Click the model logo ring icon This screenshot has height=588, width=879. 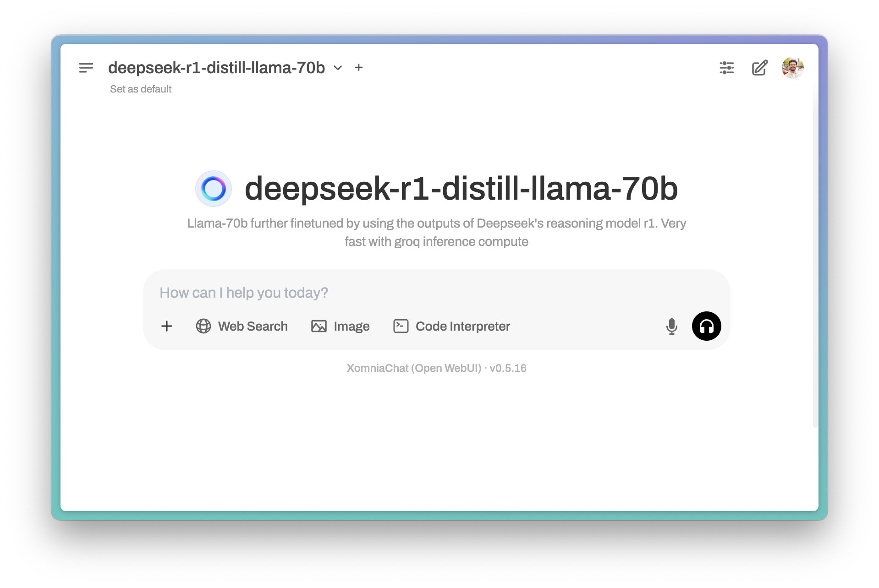(x=214, y=189)
